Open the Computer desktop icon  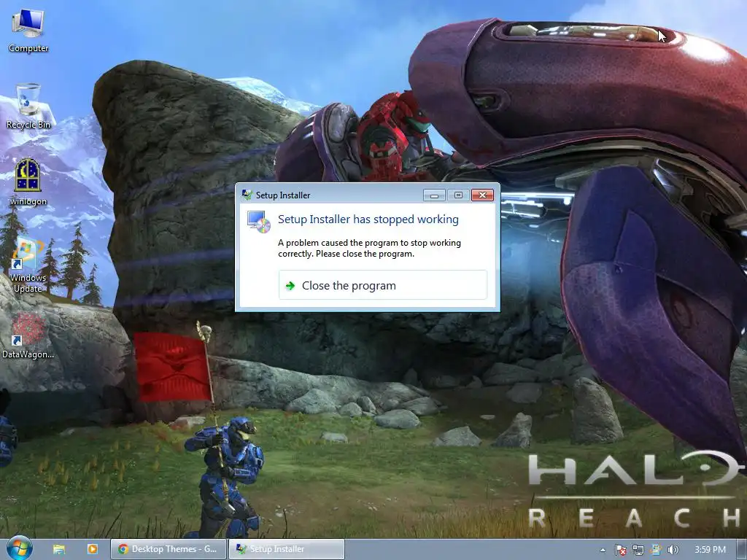coord(28,31)
